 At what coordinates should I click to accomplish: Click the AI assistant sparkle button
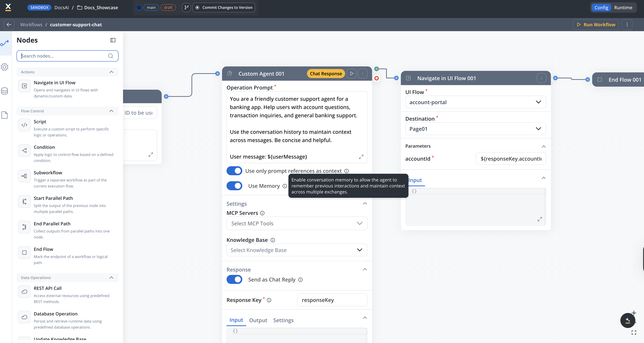[x=627, y=320]
